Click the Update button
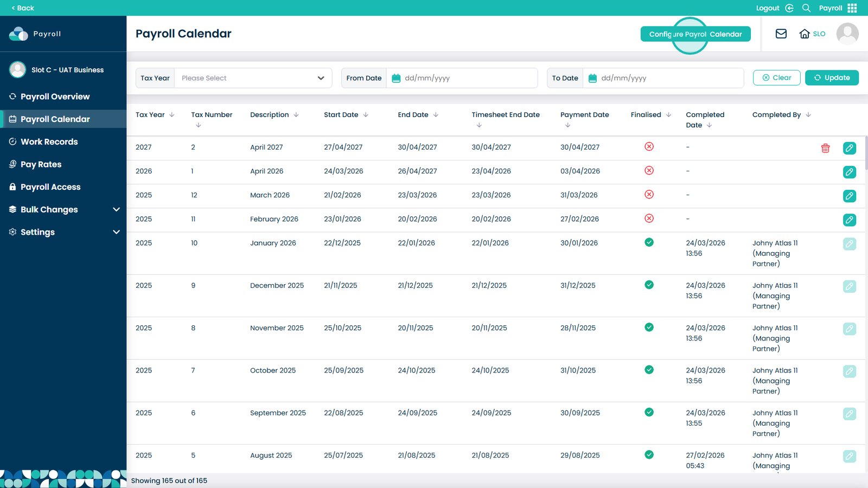 pos(832,78)
